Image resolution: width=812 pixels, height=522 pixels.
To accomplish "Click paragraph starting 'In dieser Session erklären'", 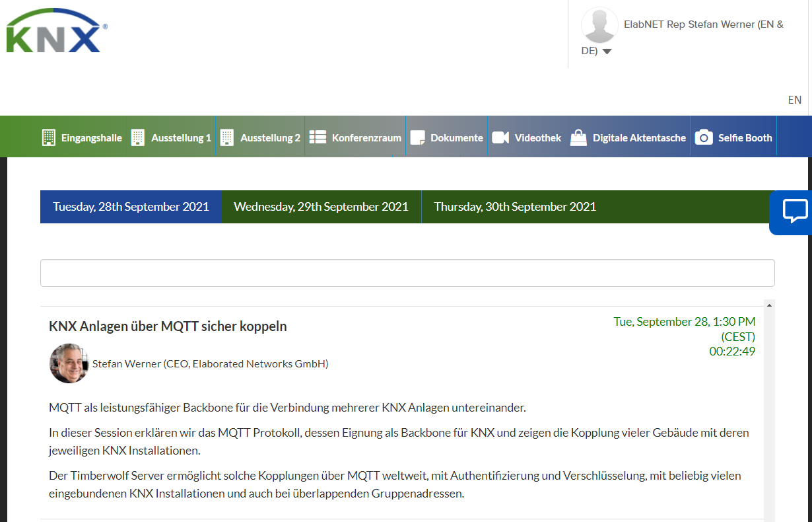I will 399,442.
